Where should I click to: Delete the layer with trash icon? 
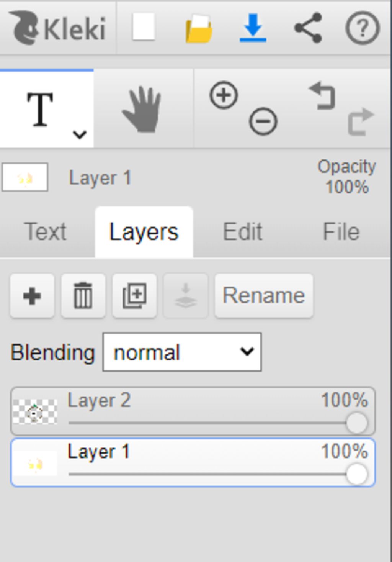click(83, 296)
